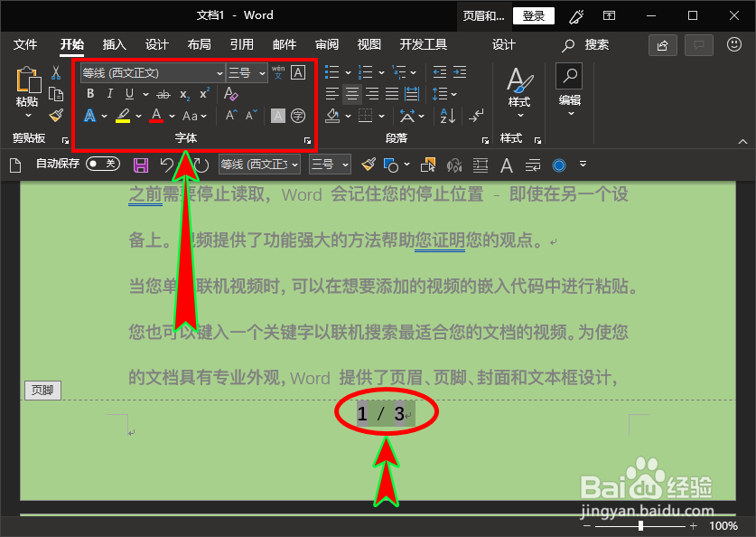The width and height of the screenshot is (756, 537).
Task: Toggle Strikethrough formatting
Action: click(163, 94)
